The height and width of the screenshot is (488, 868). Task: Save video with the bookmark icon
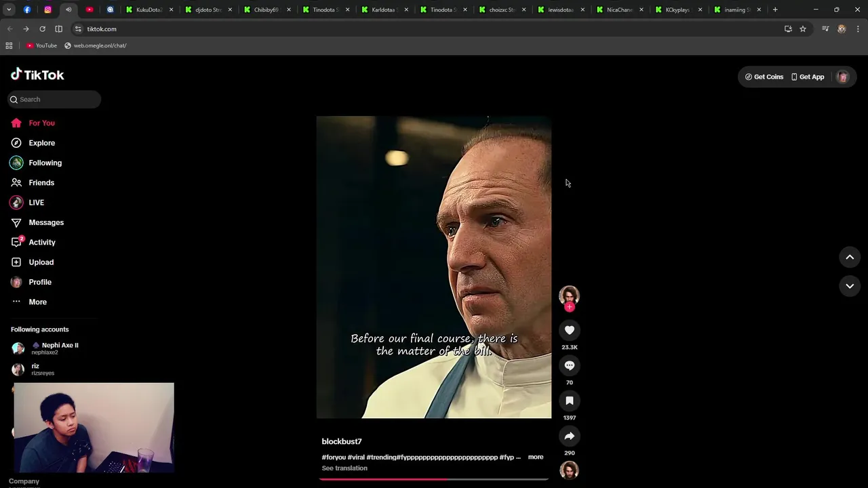[570, 401]
